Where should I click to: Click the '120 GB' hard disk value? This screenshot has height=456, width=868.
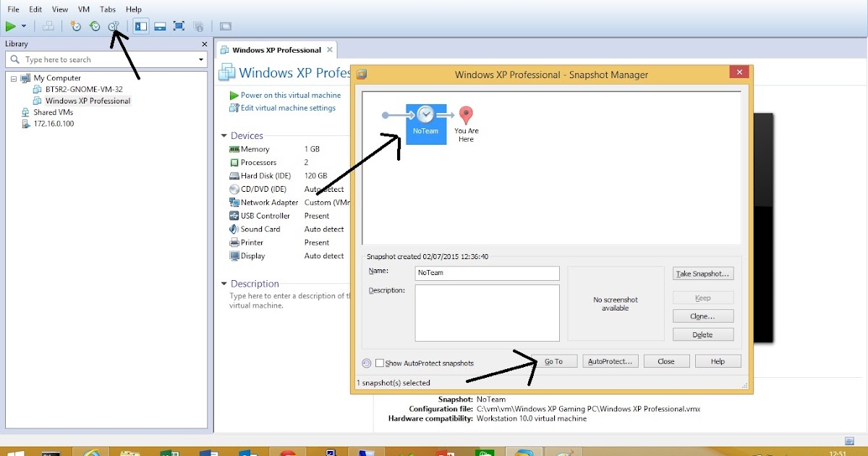315,176
